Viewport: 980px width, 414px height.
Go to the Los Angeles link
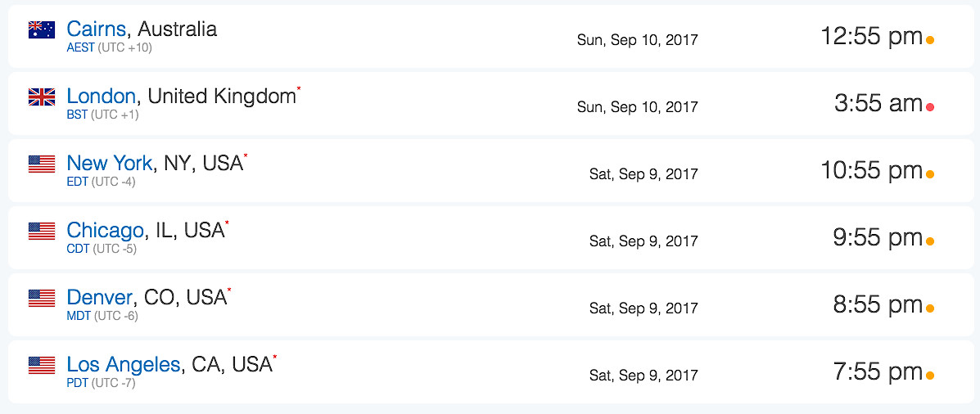[123, 365]
